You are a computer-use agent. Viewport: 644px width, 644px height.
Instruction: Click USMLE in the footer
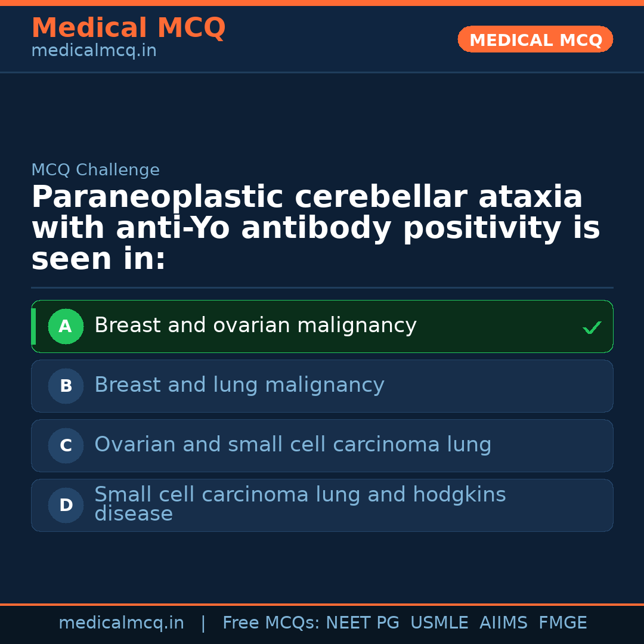point(439,623)
